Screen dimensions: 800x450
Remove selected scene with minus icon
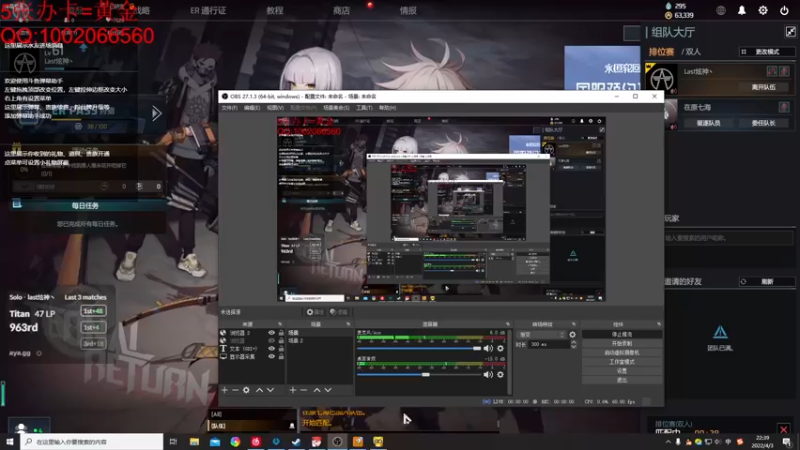click(304, 390)
